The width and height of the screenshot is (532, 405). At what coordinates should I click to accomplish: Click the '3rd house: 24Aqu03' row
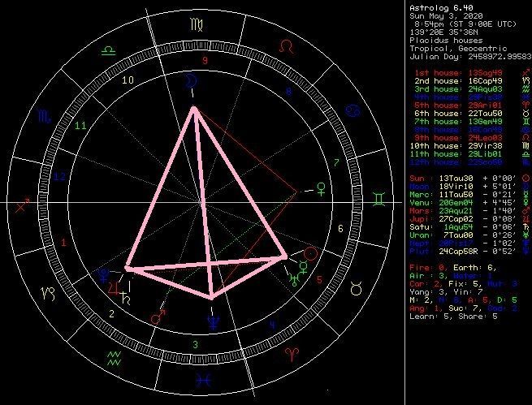(458, 89)
